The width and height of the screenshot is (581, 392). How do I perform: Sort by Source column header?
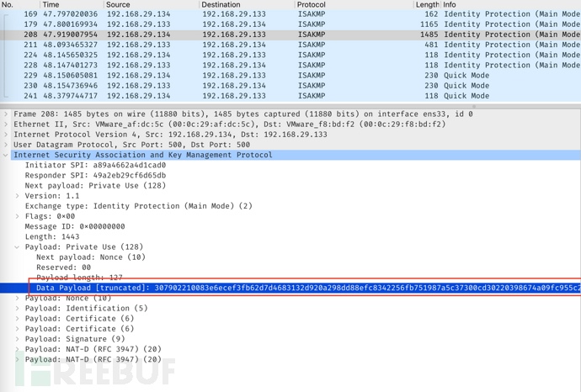pyautogui.click(x=152, y=5)
